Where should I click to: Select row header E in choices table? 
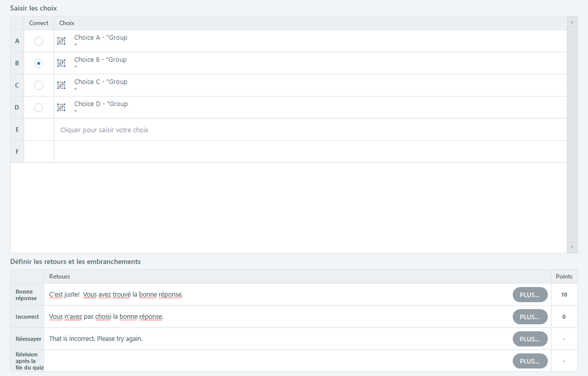tap(17, 130)
